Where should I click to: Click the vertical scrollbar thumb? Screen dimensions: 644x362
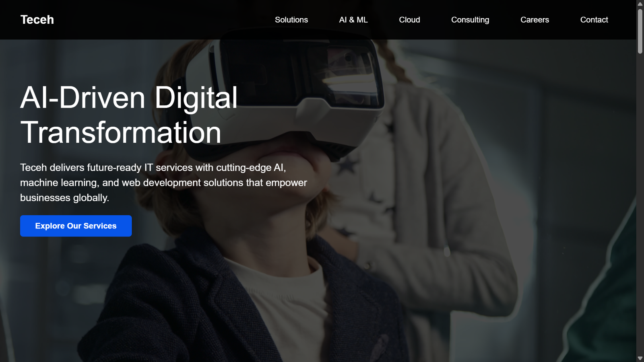coord(640,31)
